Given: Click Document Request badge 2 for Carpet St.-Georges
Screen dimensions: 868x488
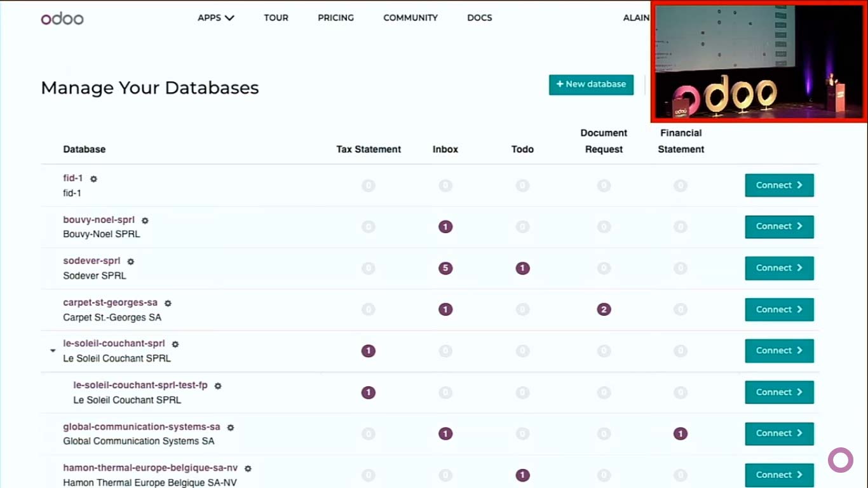Looking at the screenshot, I should click(604, 309).
